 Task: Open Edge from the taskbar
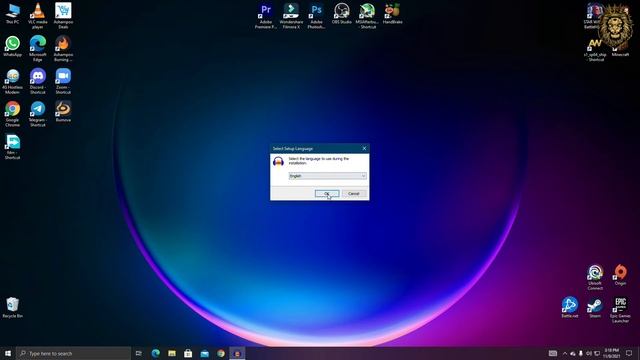[156, 353]
